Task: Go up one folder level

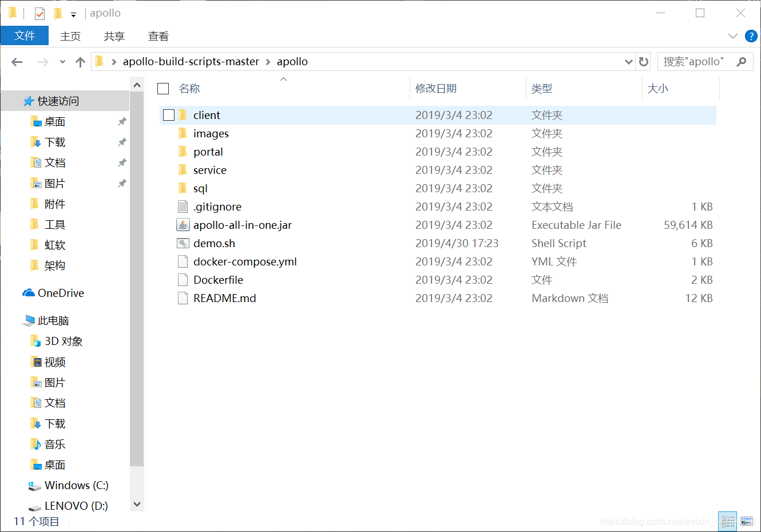Action: 80,62
